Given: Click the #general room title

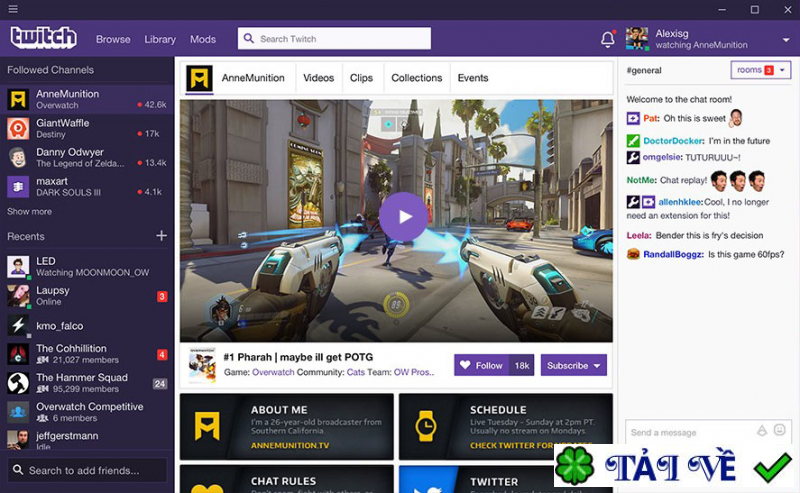Looking at the screenshot, I should point(644,70).
